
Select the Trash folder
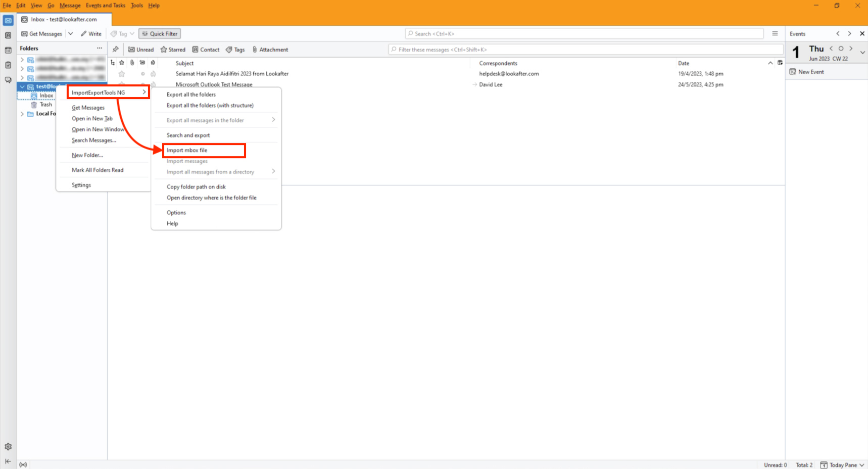[x=45, y=105]
